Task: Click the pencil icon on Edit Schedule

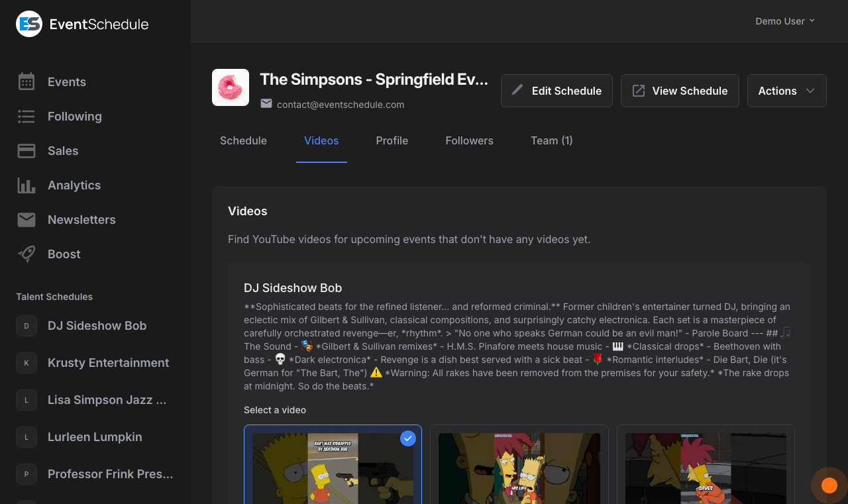Action: pos(518,90)
